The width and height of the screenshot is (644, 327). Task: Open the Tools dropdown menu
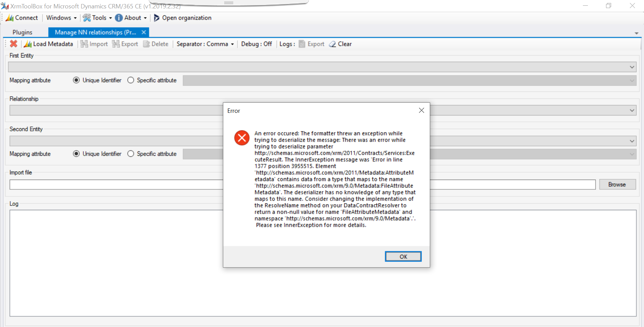point(97,18)
